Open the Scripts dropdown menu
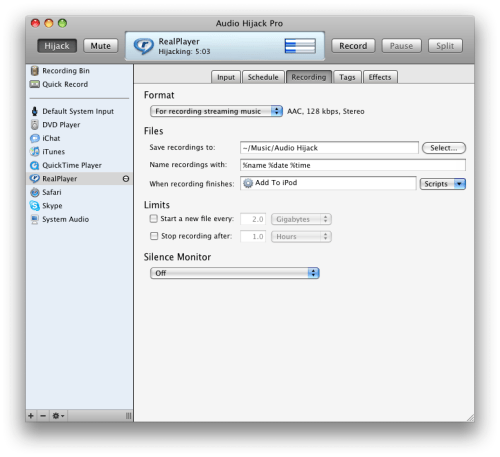500x457 pixels. [x=443, y=184]
